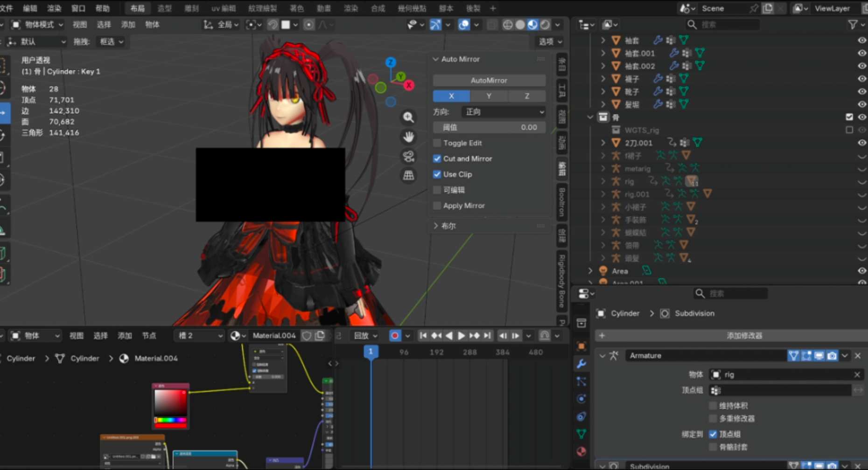The width and height of the screenshot is (868, 470).
Task: Click the red X axis gizmo
Action: (x=409, y=85)
